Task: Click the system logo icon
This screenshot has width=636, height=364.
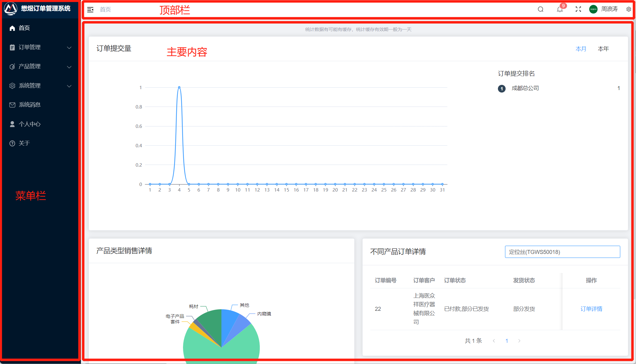Action: [11, 9]
